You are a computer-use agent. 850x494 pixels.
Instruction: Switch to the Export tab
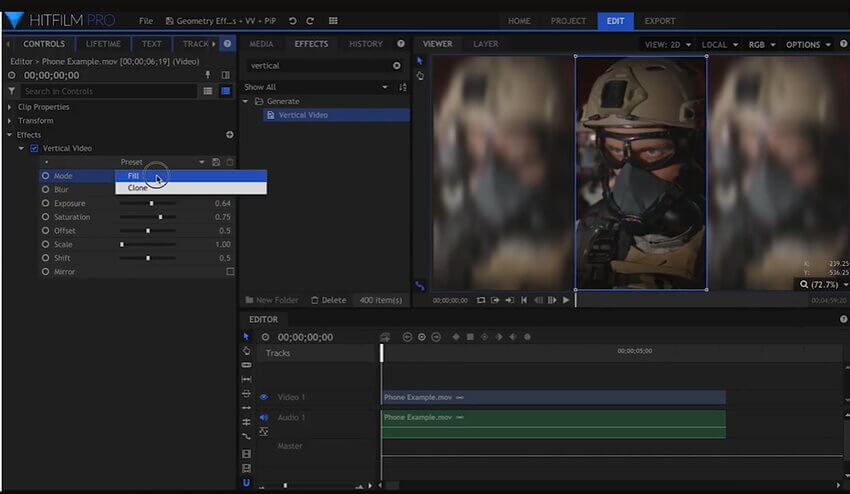[659, 21]
